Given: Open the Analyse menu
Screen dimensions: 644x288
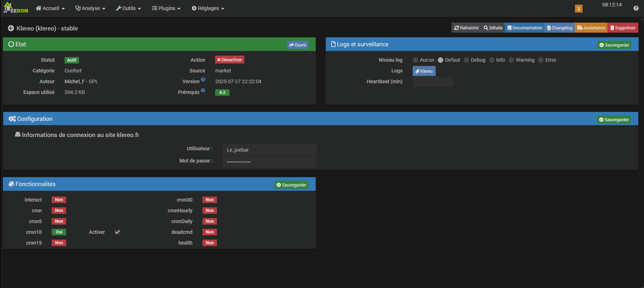Looking at the screenshot, I should 90,8.
